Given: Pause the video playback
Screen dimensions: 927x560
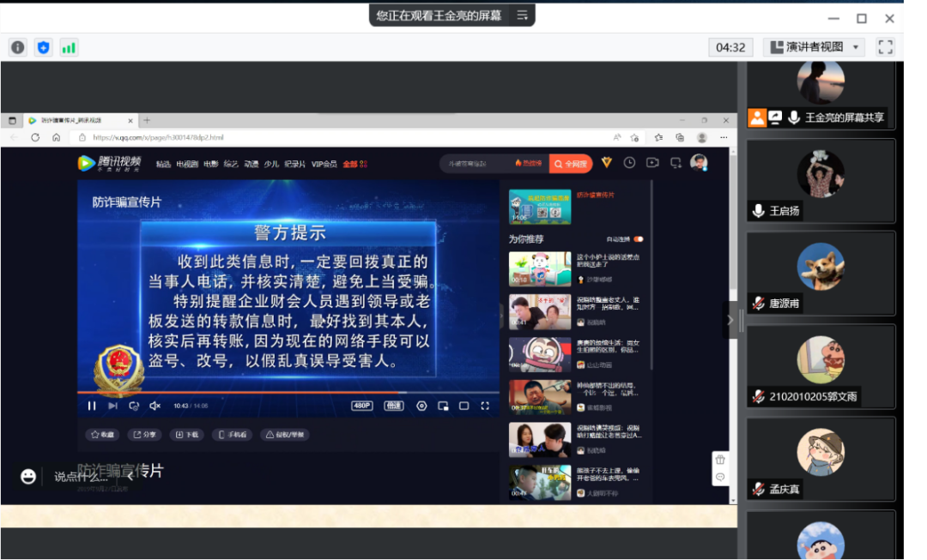Looking at the screenshot, I should (x=92, y=406).
